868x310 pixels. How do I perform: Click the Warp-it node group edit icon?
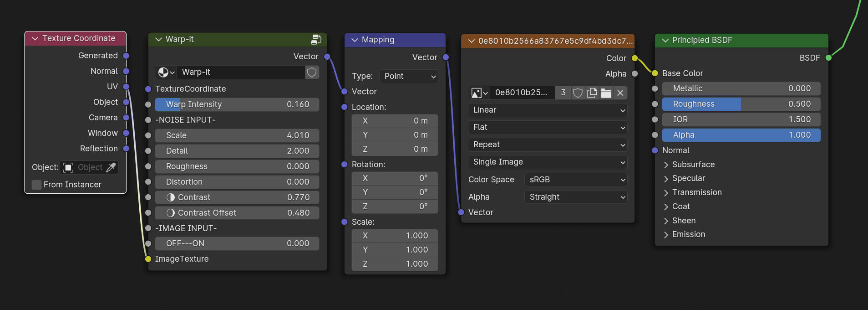(x=316, y=40)
